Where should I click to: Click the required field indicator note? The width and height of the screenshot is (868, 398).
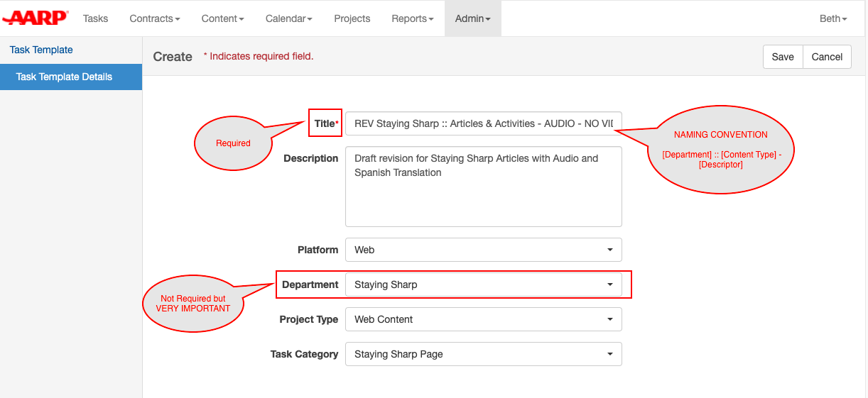coord(259,56)
